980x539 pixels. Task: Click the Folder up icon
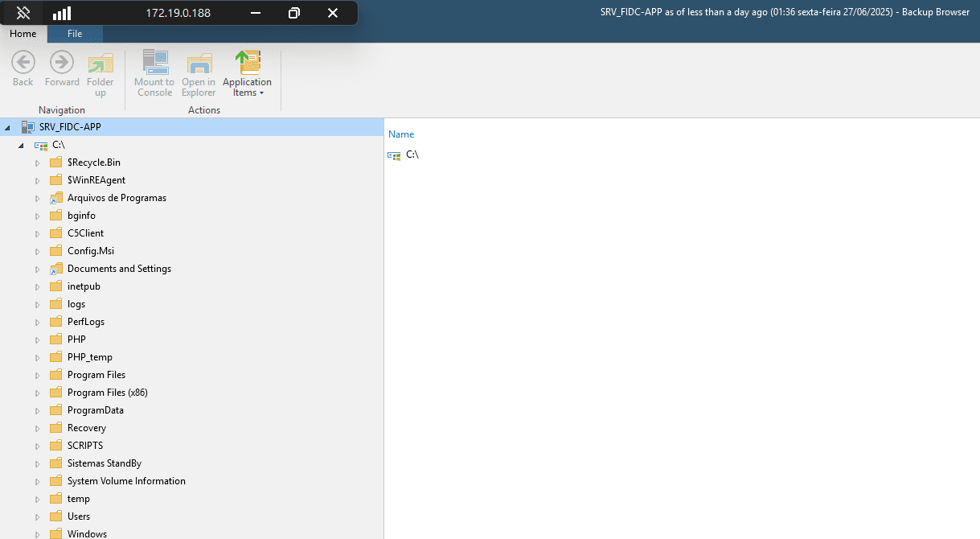click(100, 64)
